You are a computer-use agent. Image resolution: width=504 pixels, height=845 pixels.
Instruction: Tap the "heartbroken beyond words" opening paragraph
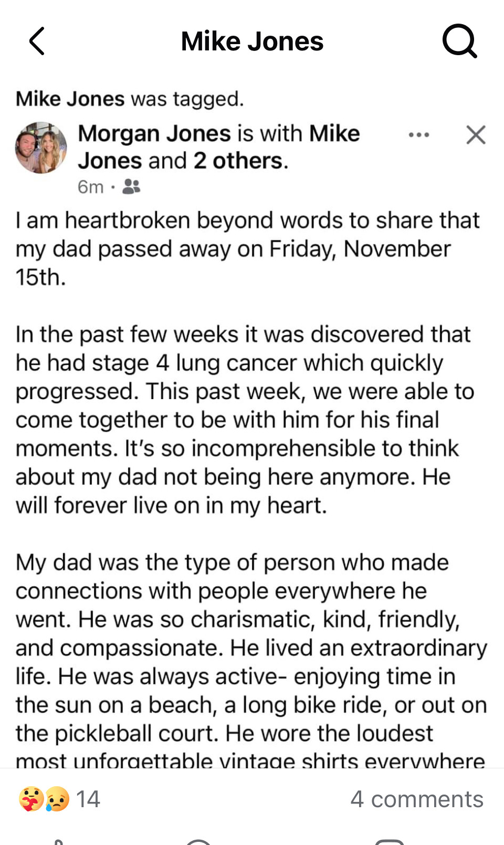247,249
